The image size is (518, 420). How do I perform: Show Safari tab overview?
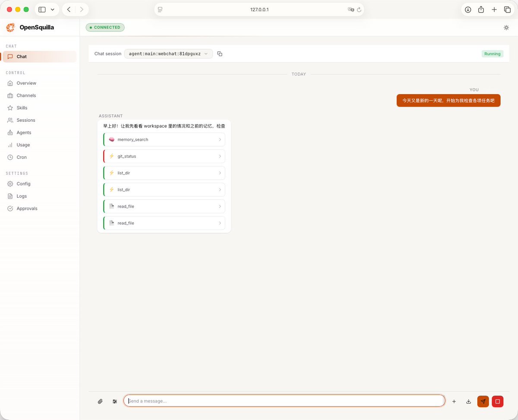click(x=508, y=9)
